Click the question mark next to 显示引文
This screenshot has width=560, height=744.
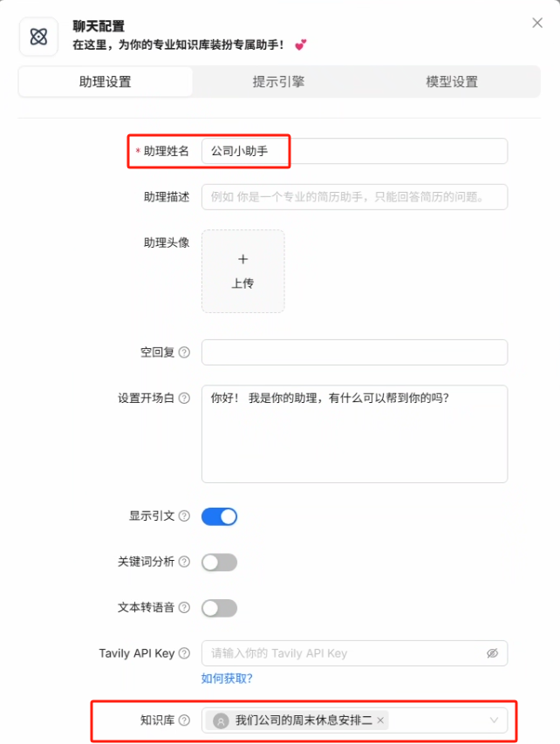point(184,515)
